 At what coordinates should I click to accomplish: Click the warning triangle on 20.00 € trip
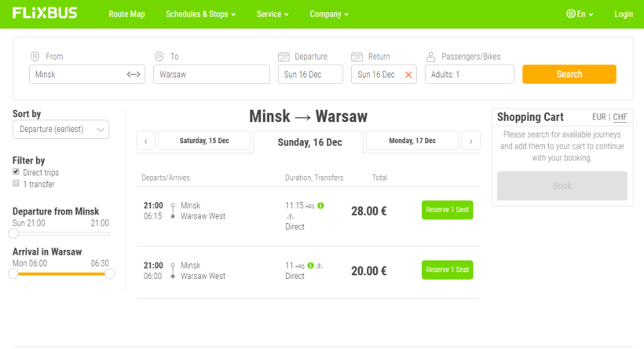tap(319, 266)
